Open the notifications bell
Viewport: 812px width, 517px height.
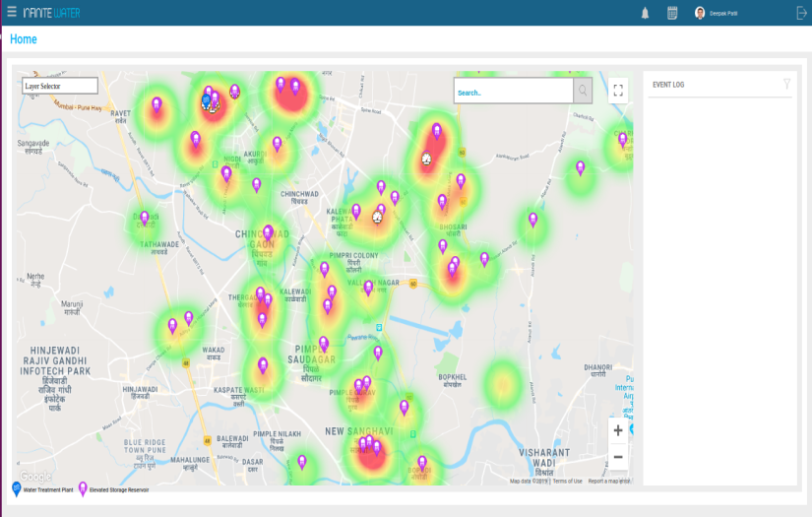point(645,13)
